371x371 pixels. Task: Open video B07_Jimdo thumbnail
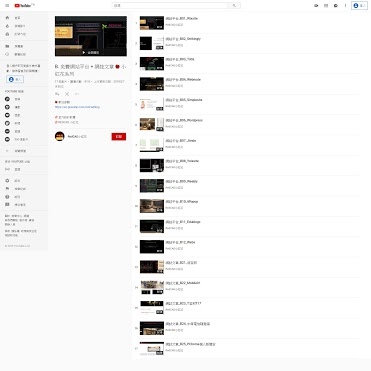pos(152,145)
